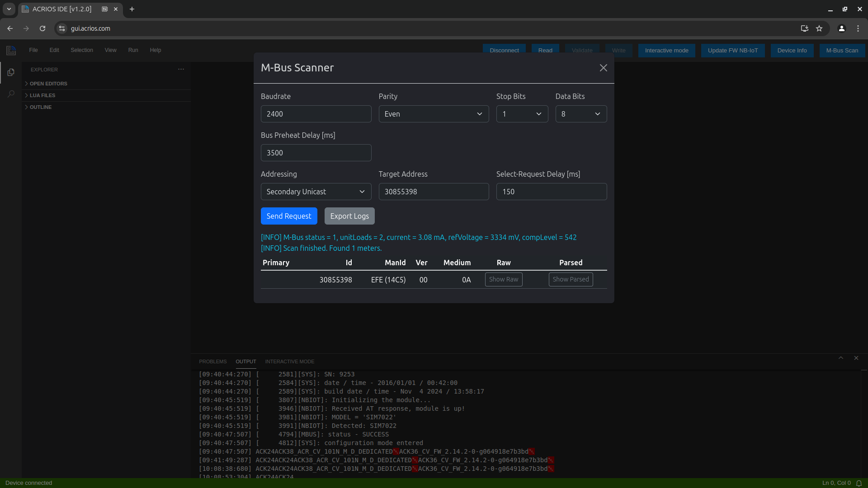Select the Stop Bits dropdown

pyautogui.click(x=522, y=114)
